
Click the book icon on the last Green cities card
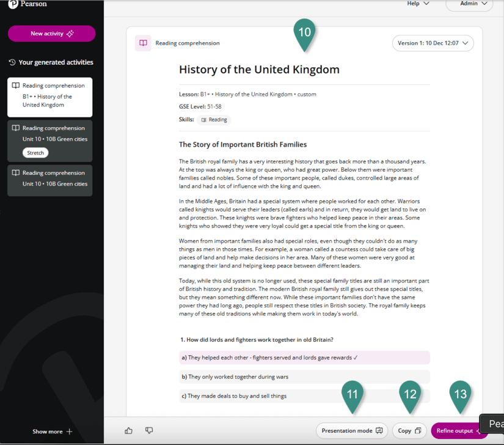pos(16,172)
